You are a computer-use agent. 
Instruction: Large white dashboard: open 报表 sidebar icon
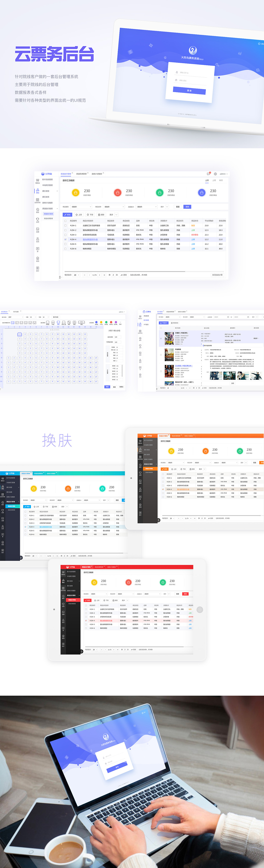click(x=38, y=230)
